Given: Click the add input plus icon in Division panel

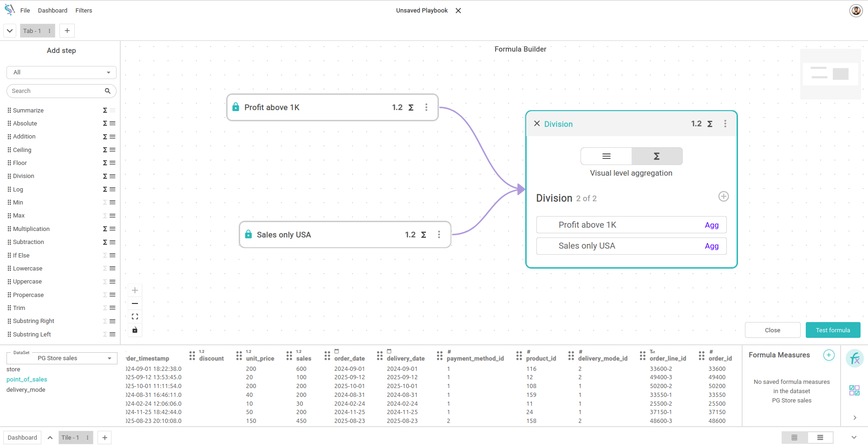Looking at the screenshot, I should pyautogui.click(x=723, y=197).
